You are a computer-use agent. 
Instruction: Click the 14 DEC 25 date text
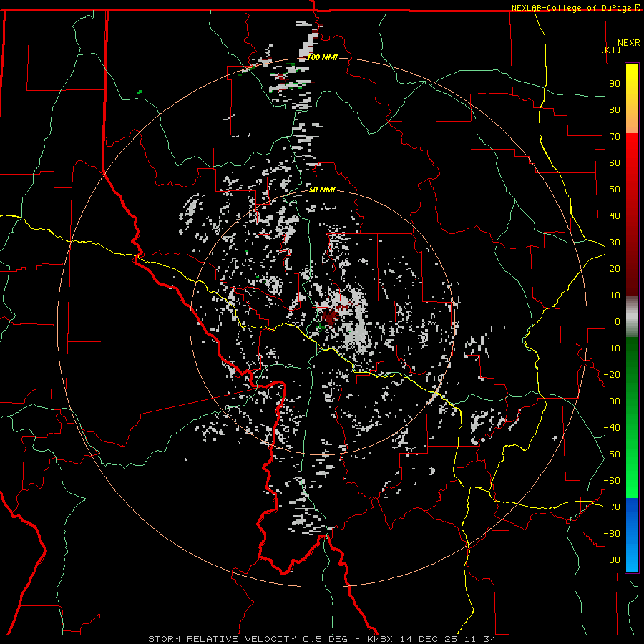428,639
